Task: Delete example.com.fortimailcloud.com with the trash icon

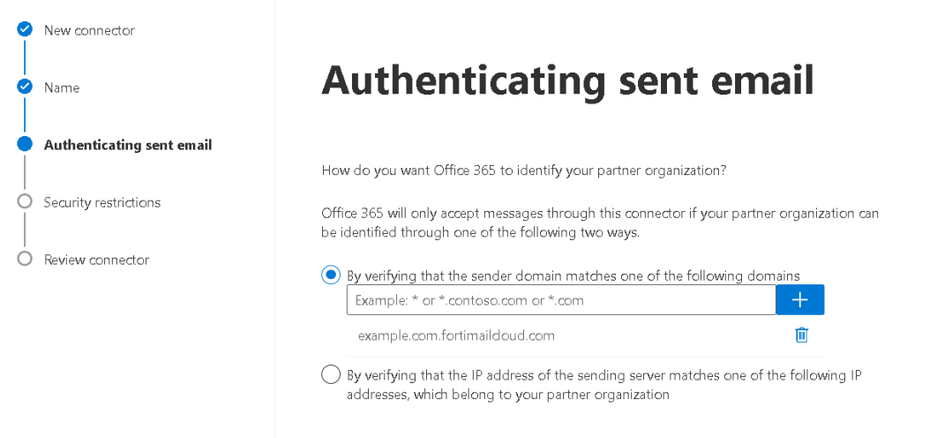Action: [801, 335]
